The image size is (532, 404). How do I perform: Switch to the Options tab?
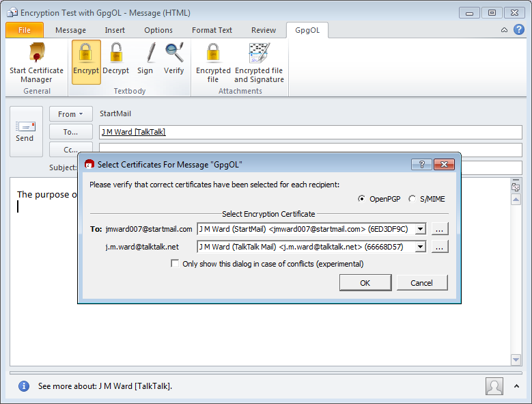pos(158,30)
